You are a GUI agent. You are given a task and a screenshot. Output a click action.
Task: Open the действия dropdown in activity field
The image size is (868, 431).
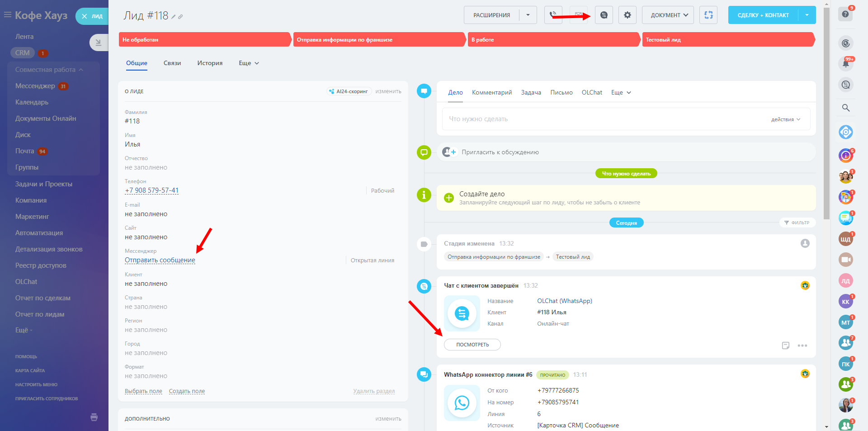(x=785, y=119)
